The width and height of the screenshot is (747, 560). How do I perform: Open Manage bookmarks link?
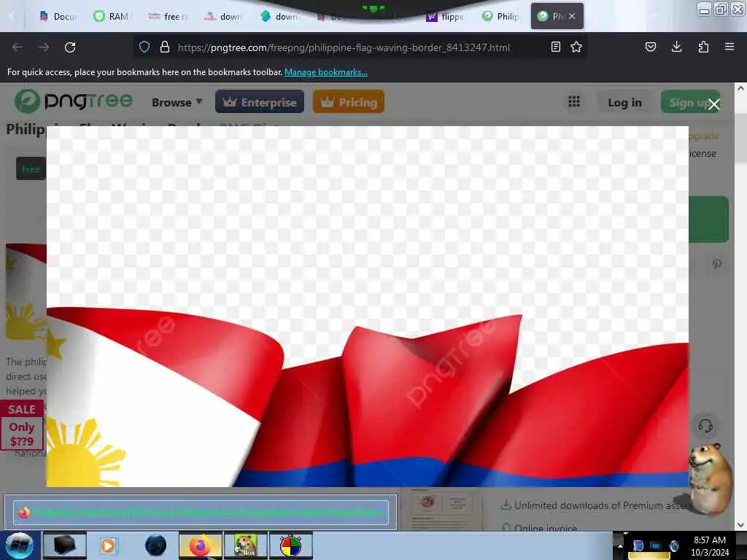tap(326, 72)
